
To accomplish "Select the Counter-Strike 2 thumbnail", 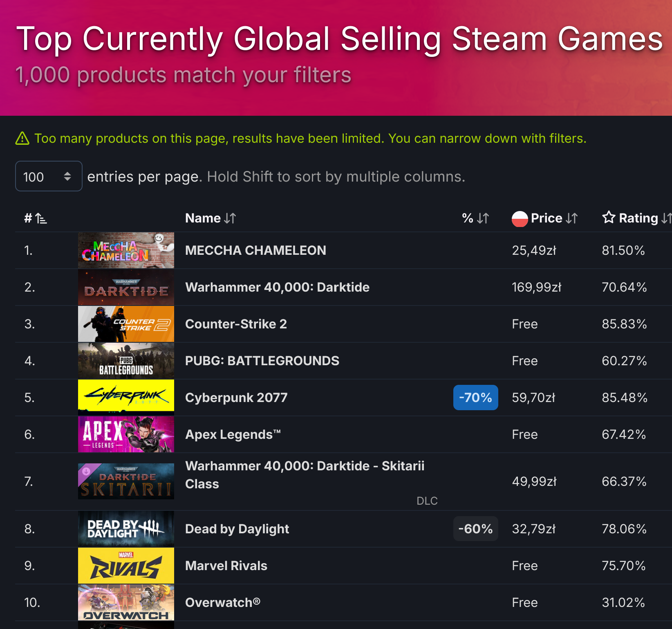I will [x=126, y=324].
